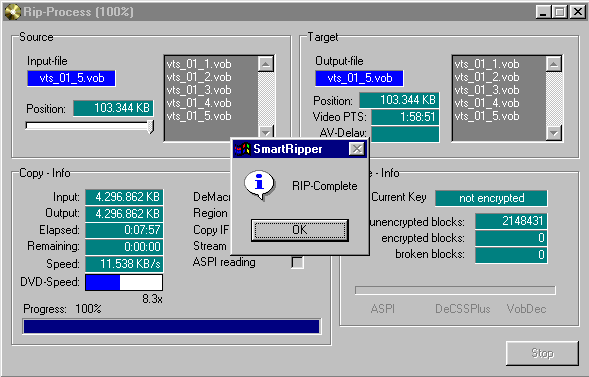Toggle the ASPI reading checkbox
Image resolution: width=589 pixels, height=377 pixels.
297,262
